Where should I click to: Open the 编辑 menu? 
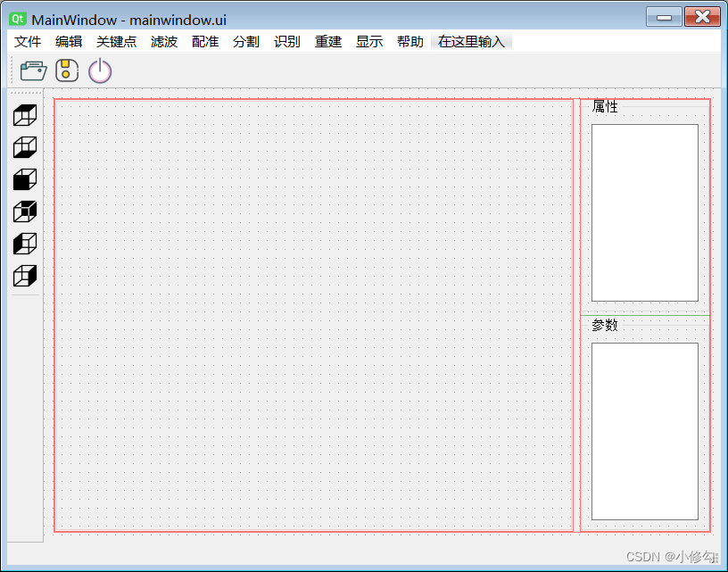click(69, 41)
